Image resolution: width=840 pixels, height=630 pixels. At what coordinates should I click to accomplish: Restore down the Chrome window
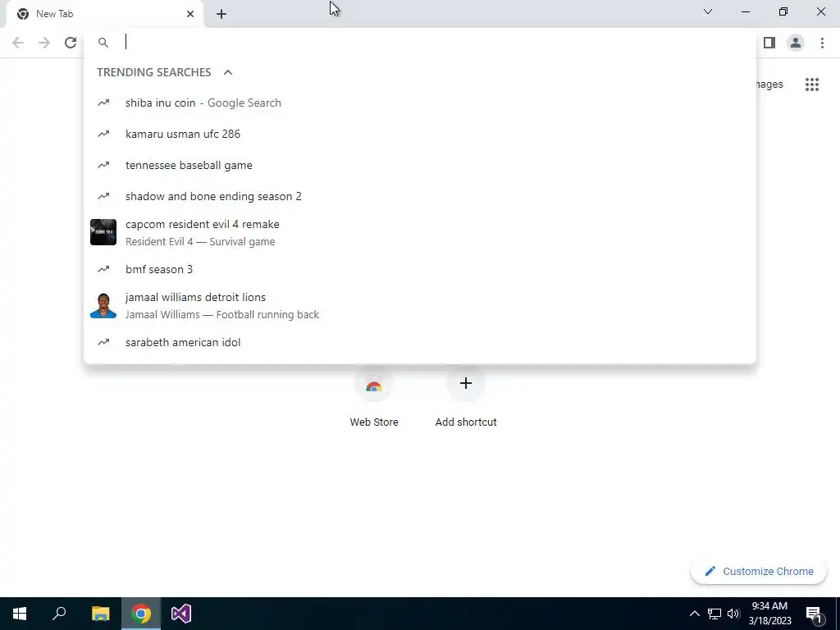pyautogui.click(x=783, y=11)
